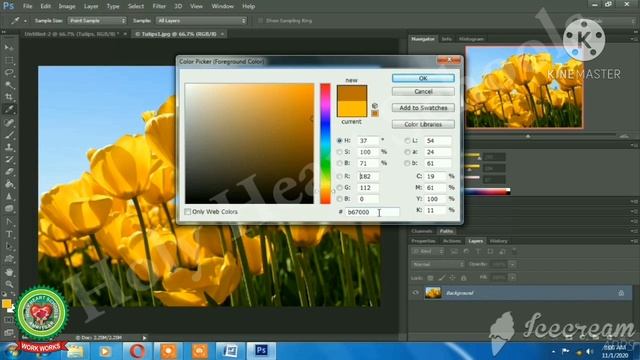Select the Crop tool
The image size is (640, 360).
9,97
